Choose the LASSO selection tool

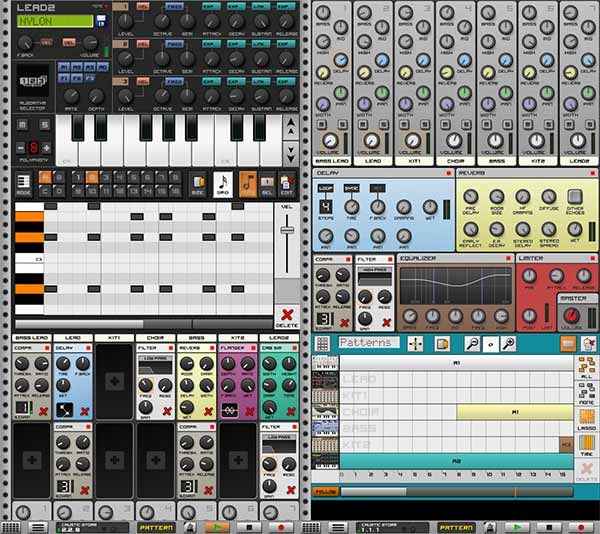coord(586,419)
